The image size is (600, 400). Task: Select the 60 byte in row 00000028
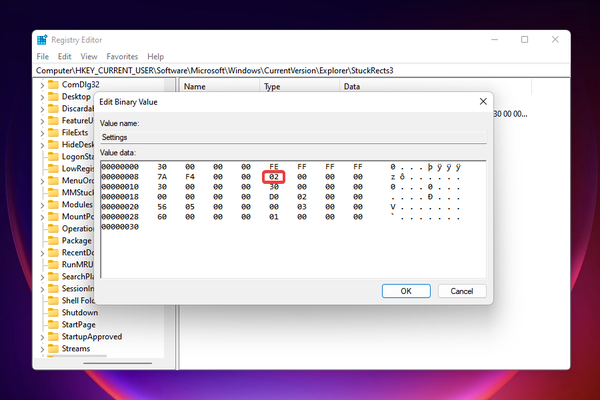tap(162, 217)
